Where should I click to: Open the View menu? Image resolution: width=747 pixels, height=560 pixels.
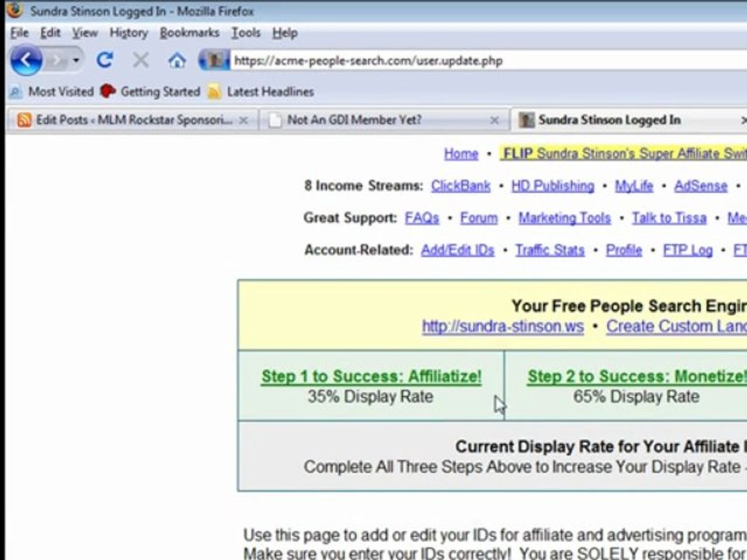click(x=85, y=33)
